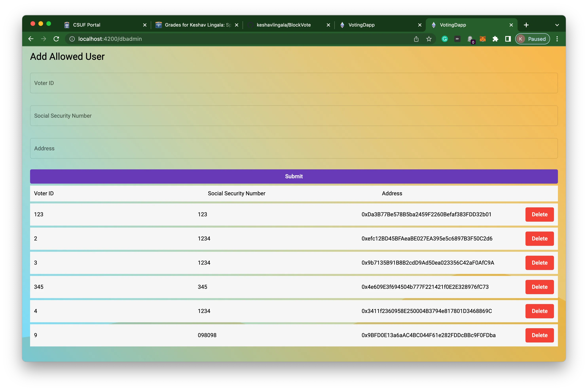Image resolution: width=588 pixels, height=391 pixels.
Task: Click the Voter ID column header
Action: tap(44, 194)
